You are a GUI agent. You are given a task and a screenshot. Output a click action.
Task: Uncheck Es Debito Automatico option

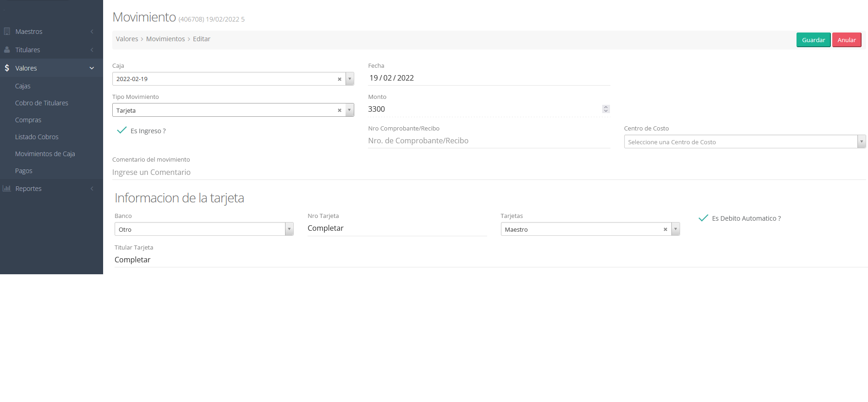[703, 218]
